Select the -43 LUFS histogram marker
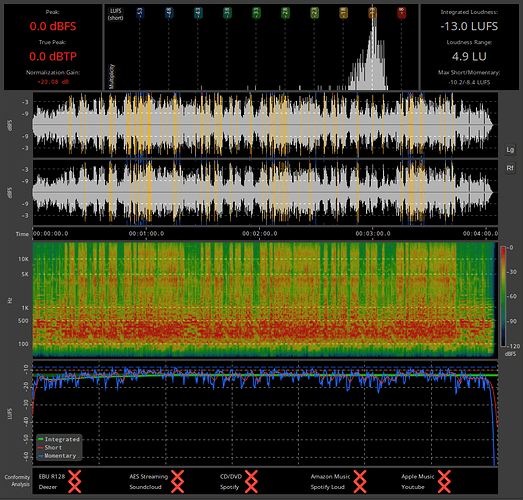This screenshot has width=523, height=500. click(x=198, y=13)
